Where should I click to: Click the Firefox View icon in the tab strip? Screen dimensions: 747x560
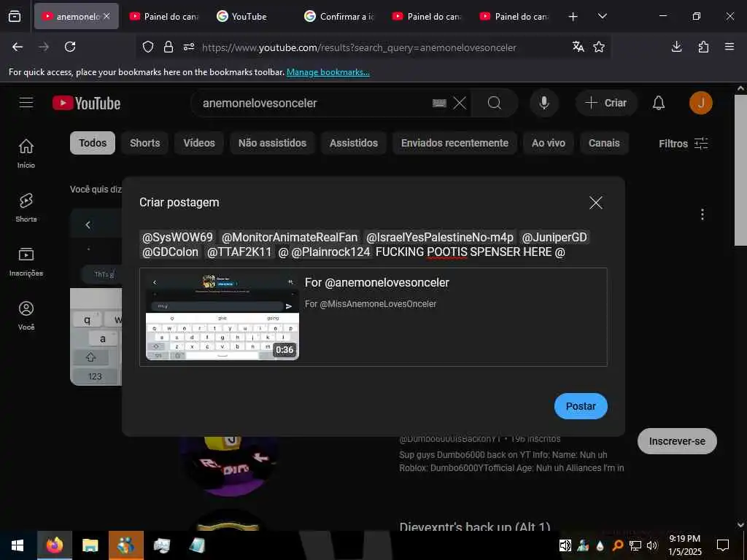15,16
